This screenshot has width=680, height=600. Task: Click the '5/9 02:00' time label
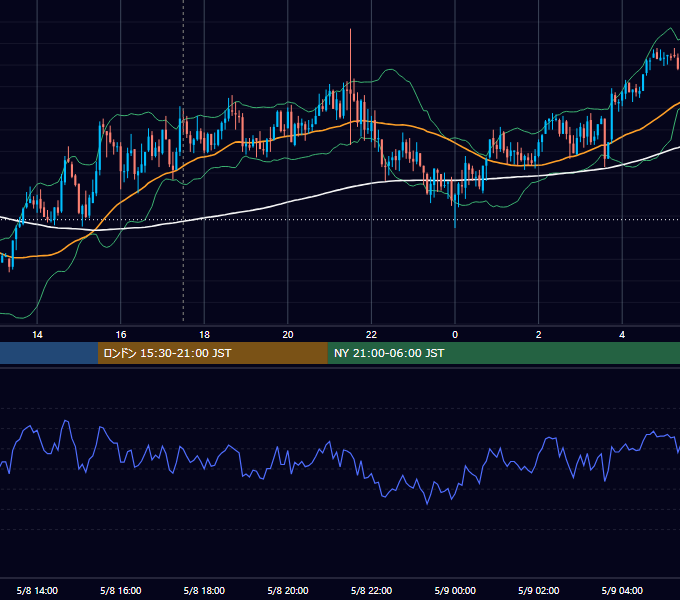[x=539, y=590]
